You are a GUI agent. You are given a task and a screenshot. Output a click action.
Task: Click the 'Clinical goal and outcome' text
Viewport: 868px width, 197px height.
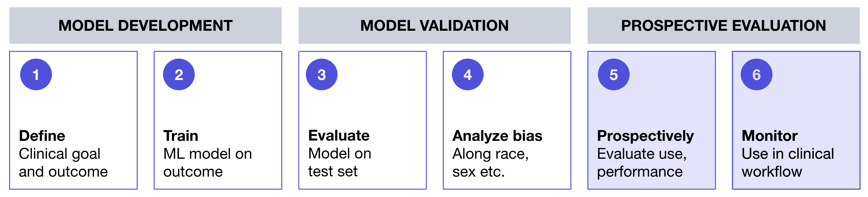[63, 163]
